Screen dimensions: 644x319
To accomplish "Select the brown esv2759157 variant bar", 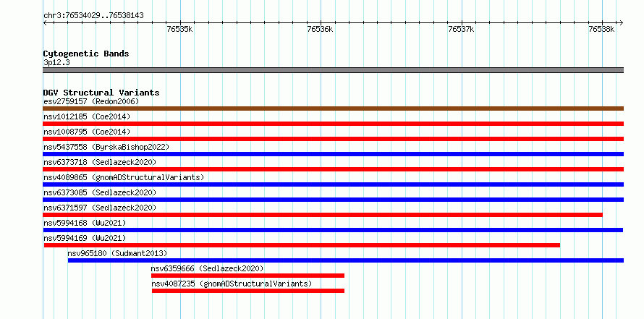I will pos(334,109).
